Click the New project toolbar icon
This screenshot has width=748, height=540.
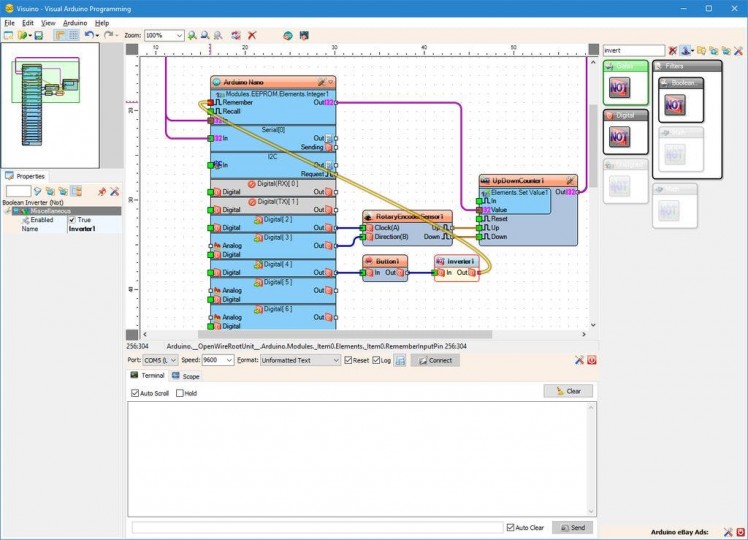(8, 35)
